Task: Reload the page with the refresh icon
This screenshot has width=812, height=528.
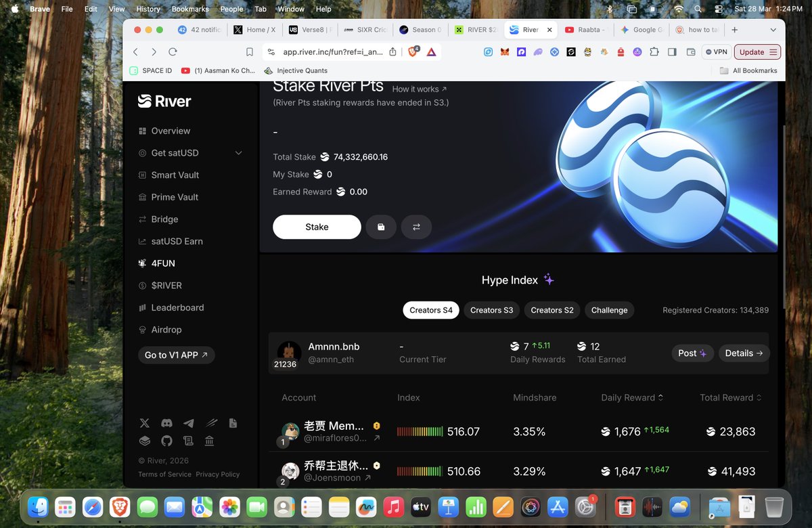Action: coord(173,52)
